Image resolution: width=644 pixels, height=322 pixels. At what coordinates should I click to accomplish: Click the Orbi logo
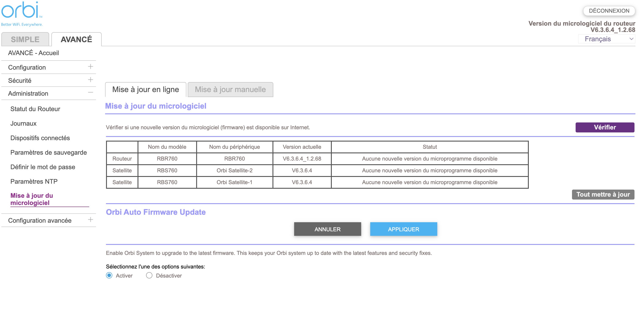pyautogui.click(x=22, y=14)
